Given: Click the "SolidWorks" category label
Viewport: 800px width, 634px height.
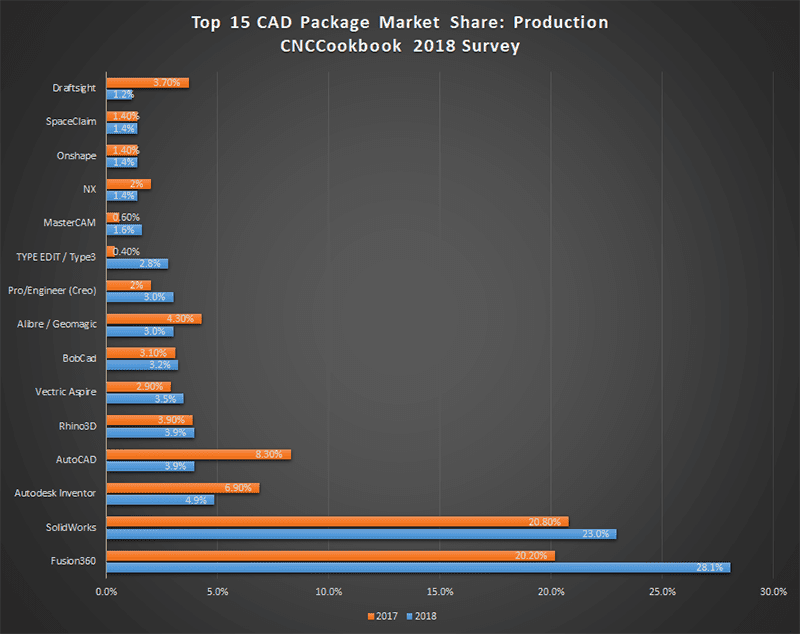Looking at the screenshot, I should point(71,527).
